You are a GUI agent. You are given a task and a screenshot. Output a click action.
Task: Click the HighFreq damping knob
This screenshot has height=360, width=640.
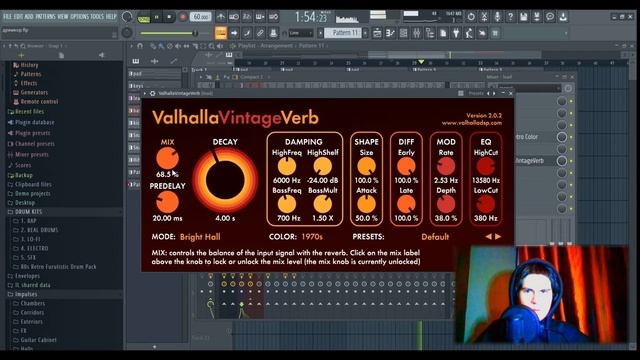pos(287,167)
